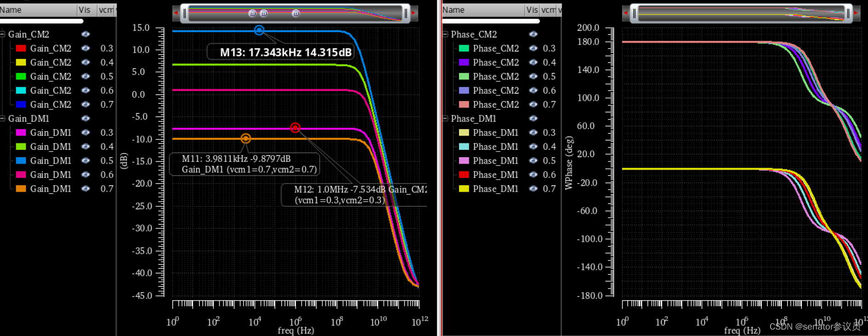
Task: Click purple swatch of Phase_CM2 0.4
Action: point(464,62)
